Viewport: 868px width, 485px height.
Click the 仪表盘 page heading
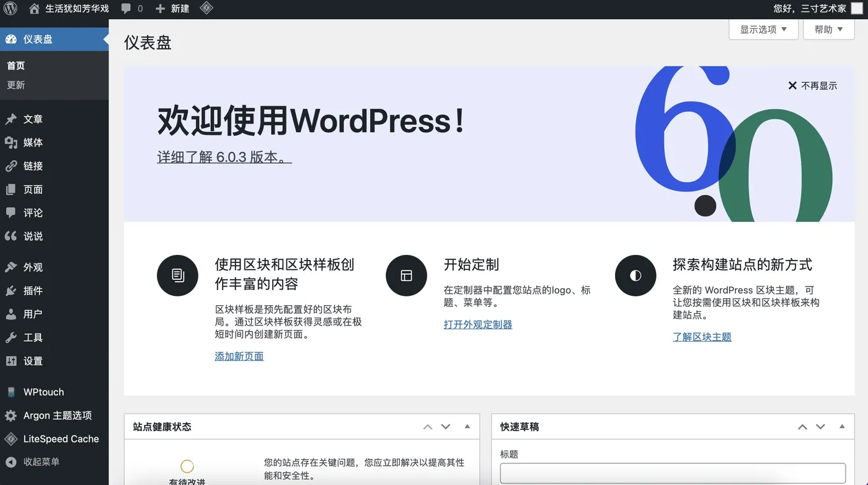148,42
